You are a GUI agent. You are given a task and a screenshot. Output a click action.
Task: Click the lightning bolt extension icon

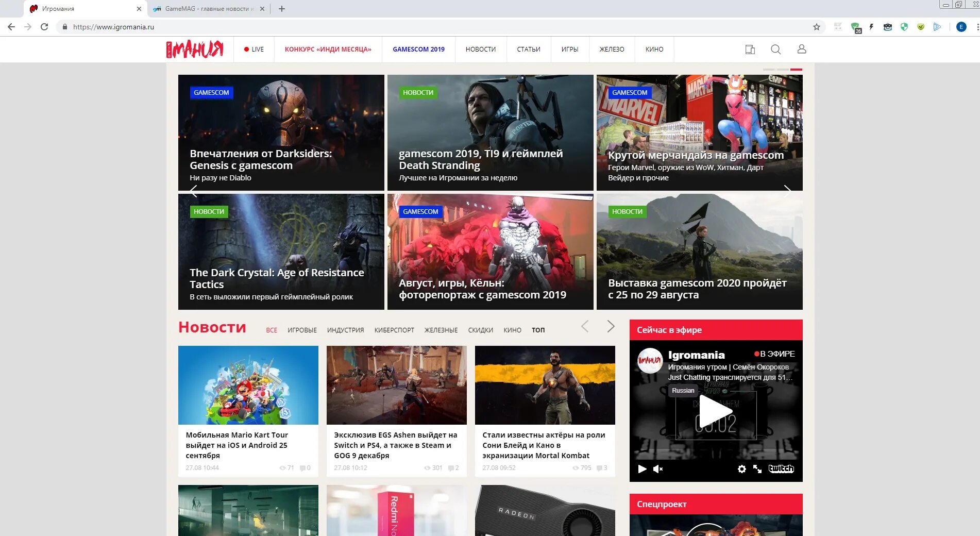(871, 27)
